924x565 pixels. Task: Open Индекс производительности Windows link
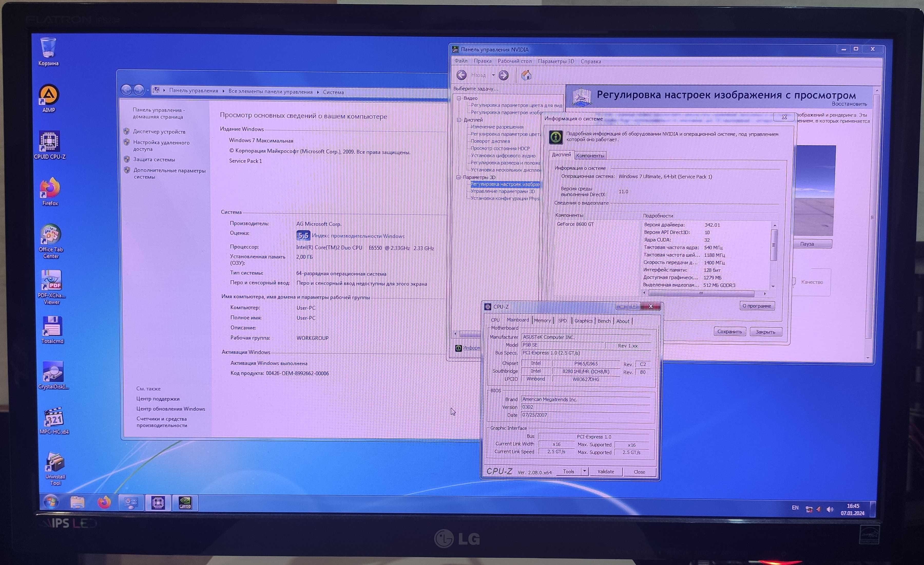coord(358,236)
